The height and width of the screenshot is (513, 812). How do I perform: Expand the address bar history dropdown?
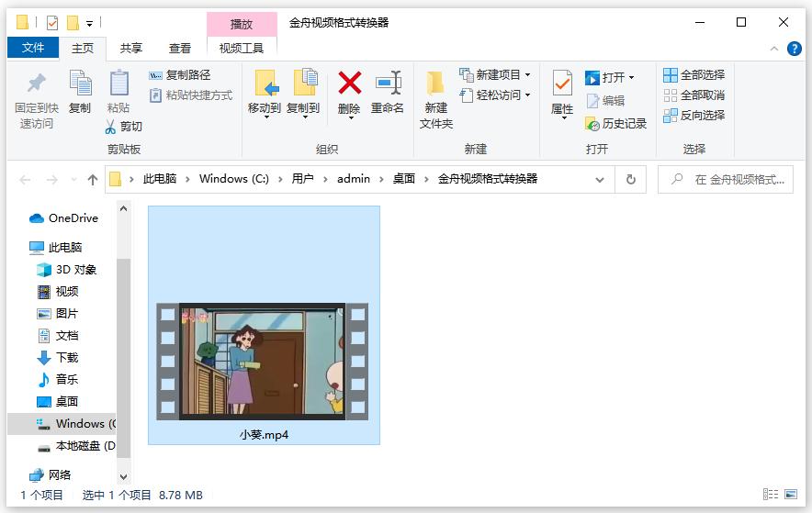[x=600, y=180]
